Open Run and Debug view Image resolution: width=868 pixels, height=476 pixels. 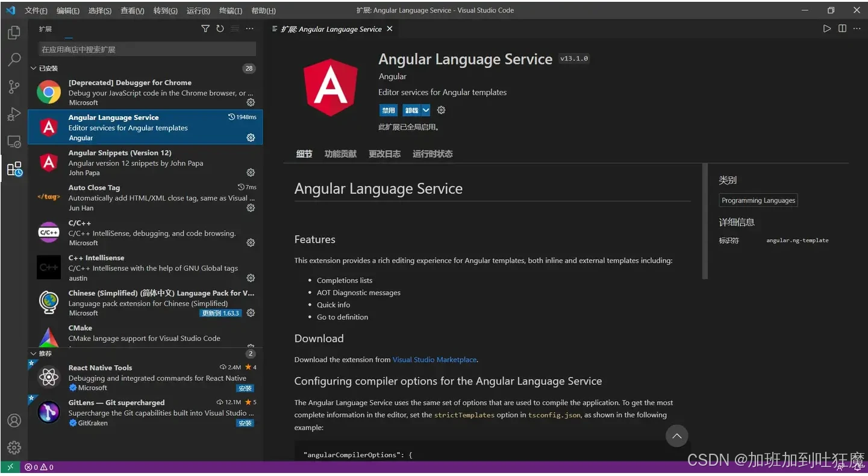click(x=14, y=114)
